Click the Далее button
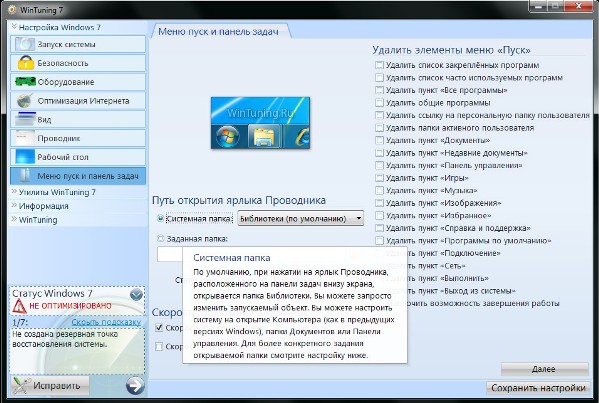Viewport: 599px width, 403px height. point(544,369)
